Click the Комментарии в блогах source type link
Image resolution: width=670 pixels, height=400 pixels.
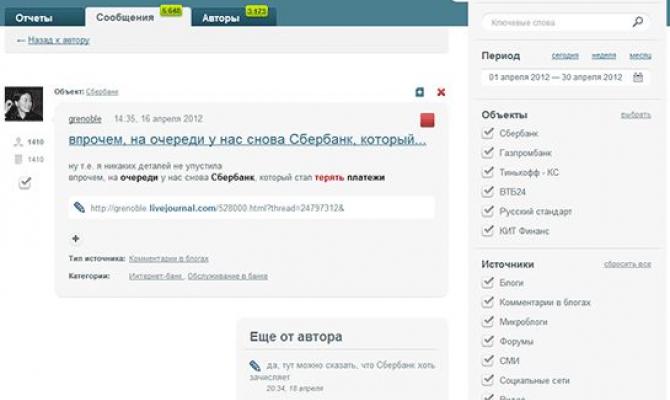click(168, 259)
